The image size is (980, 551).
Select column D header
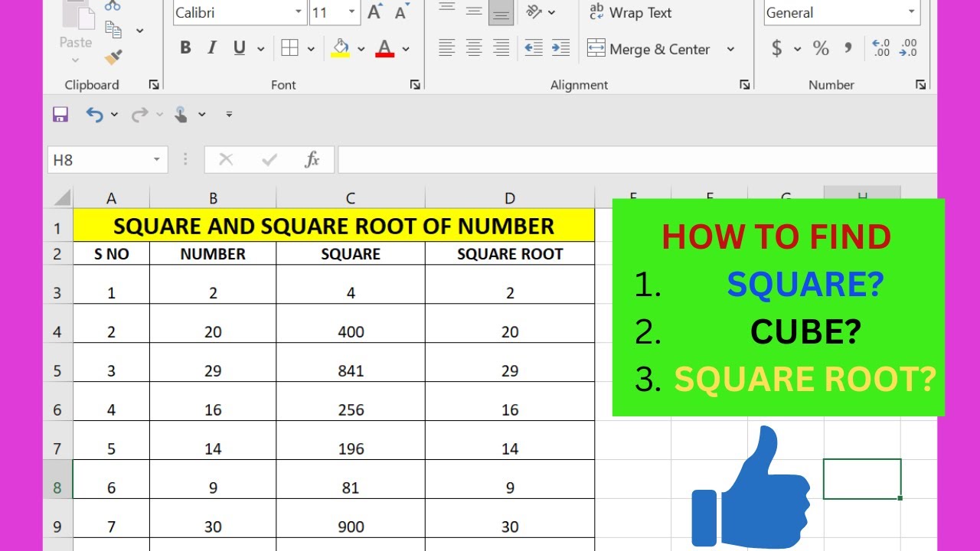click(x=510, y=198)
